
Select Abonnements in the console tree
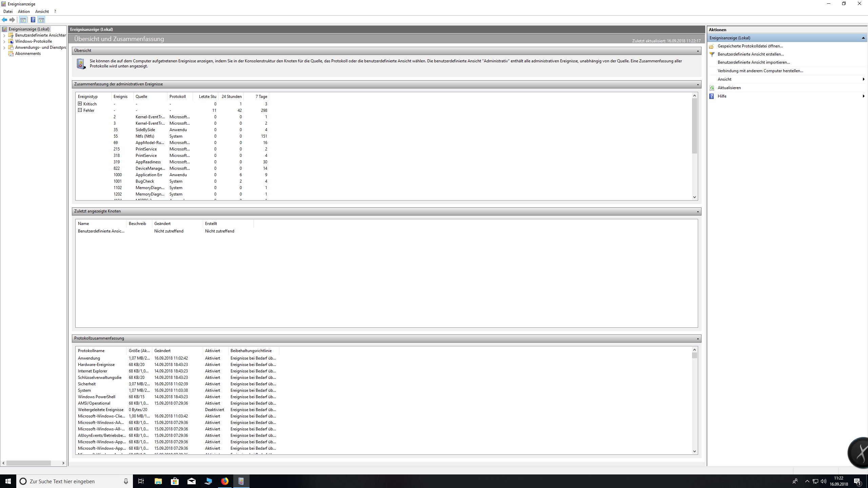[28, 54]
